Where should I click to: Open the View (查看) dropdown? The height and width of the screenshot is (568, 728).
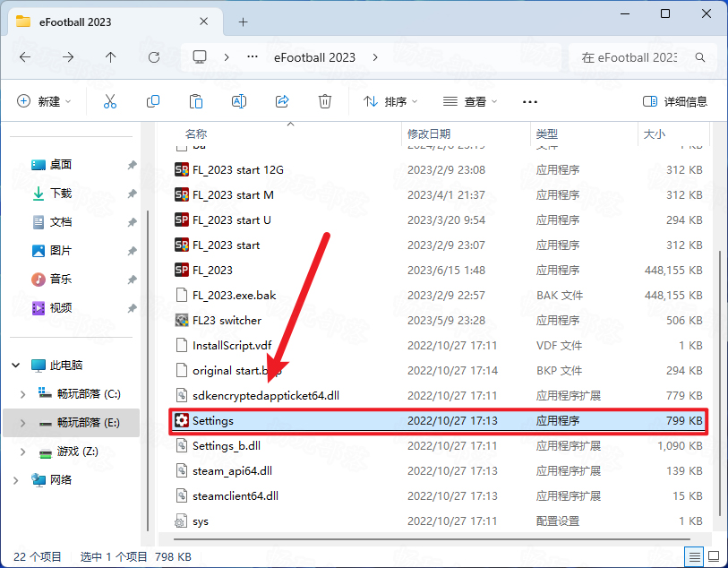(x=470, y=101)
